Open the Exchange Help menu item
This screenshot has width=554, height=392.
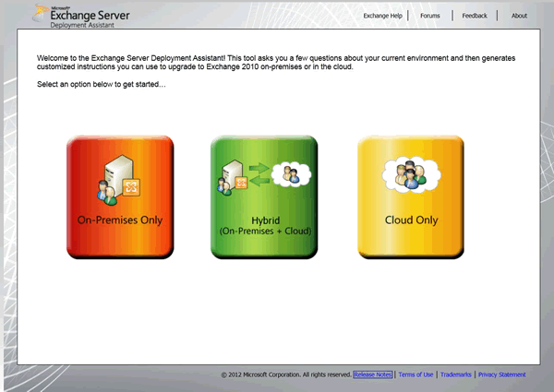382,16
